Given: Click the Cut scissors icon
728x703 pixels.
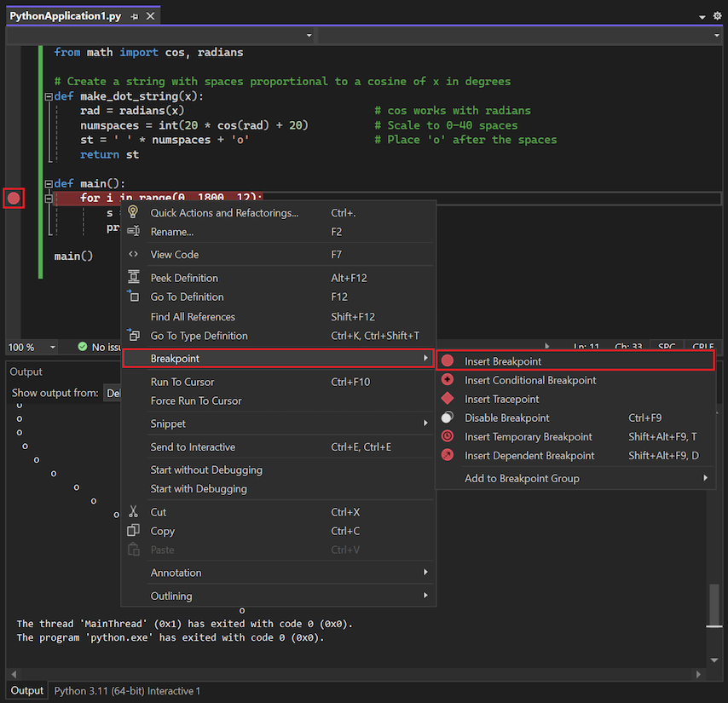Looking at the screenshot, I should point(134,511).
